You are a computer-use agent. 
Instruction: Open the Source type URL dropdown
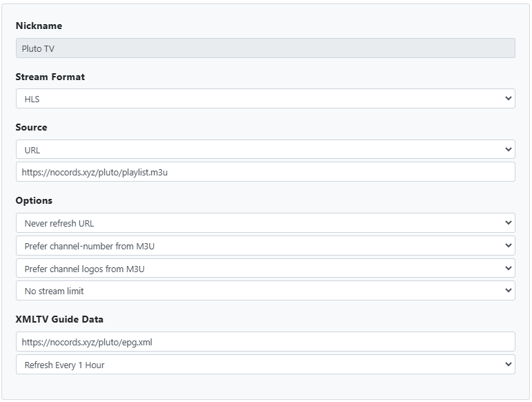click(x=265, y=150)
